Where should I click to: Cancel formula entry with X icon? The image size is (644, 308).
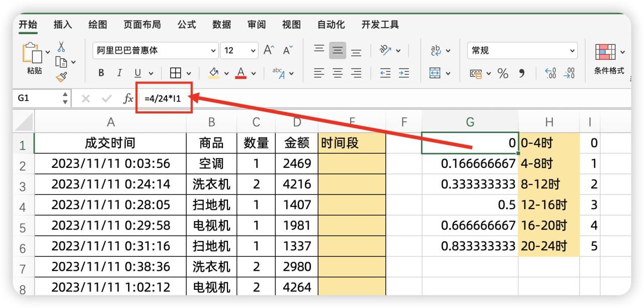click(86, 98)
